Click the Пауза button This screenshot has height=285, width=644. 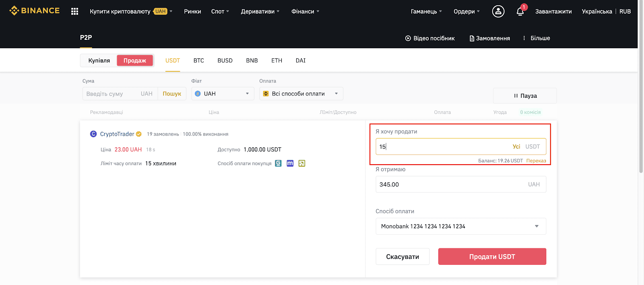tap(525, 96)
